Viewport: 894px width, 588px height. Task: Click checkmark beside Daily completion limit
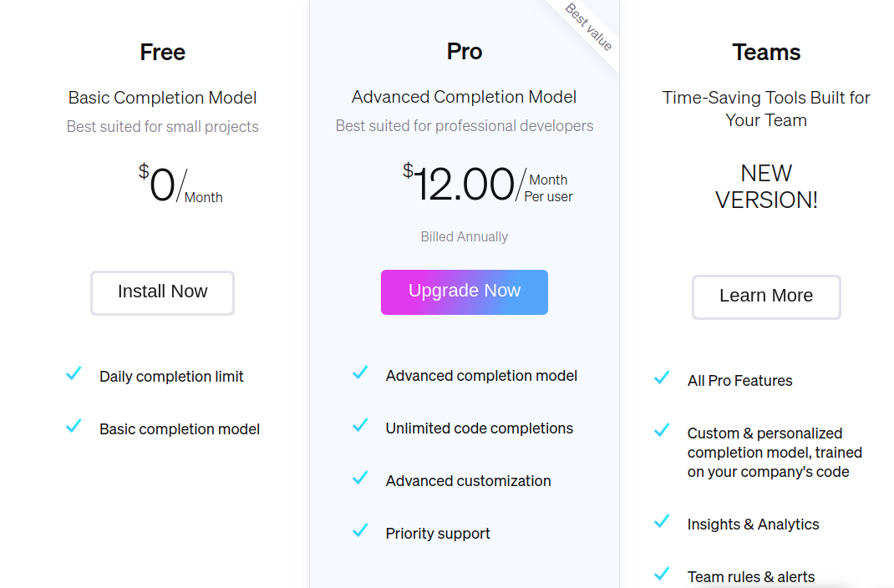pyautogui.click(x=74, y=374)
